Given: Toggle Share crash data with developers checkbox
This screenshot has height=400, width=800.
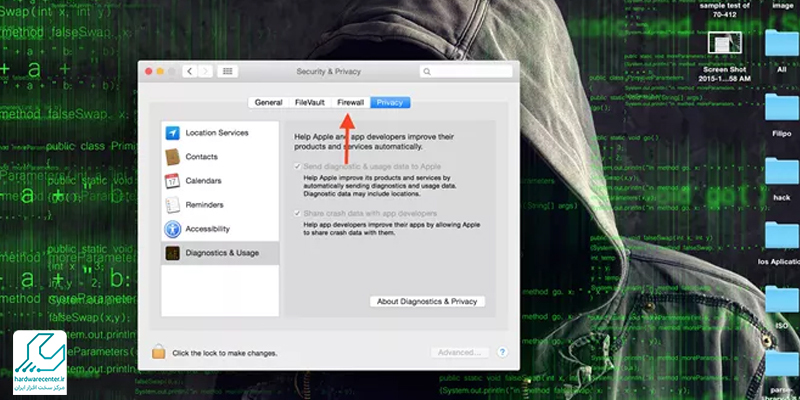Looking at the screenshot, I should (297, 214).
